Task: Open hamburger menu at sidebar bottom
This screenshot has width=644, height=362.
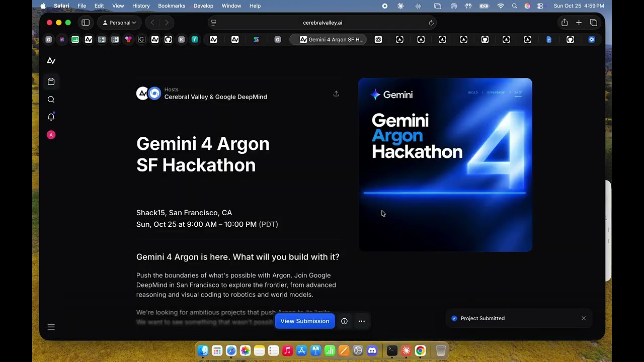Action: pos(51,327)
